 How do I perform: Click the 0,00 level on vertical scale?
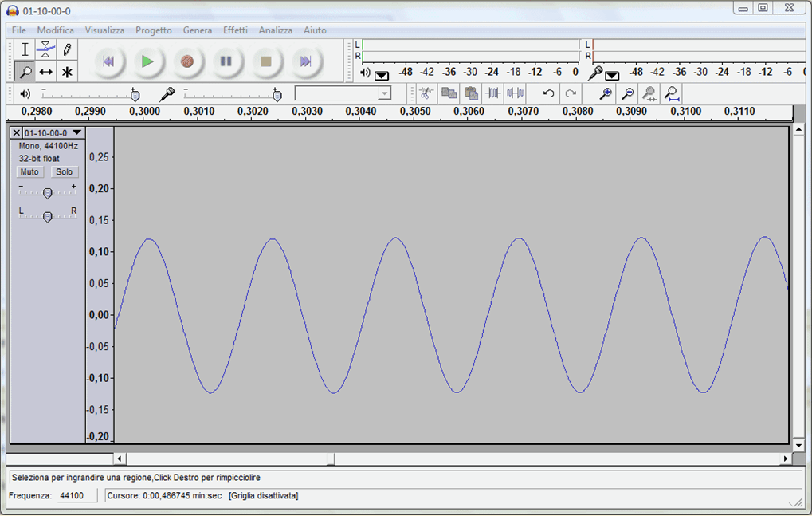[99, 315]
